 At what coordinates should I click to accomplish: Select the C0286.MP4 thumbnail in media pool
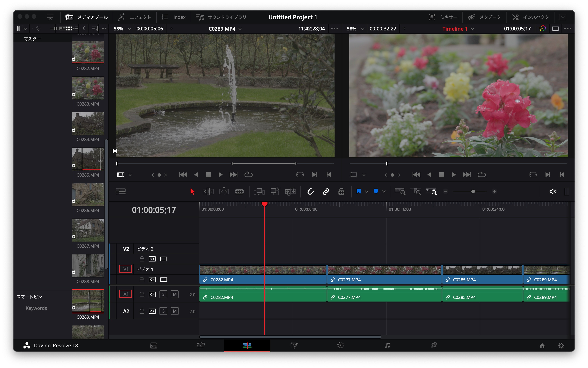point(88,195)
